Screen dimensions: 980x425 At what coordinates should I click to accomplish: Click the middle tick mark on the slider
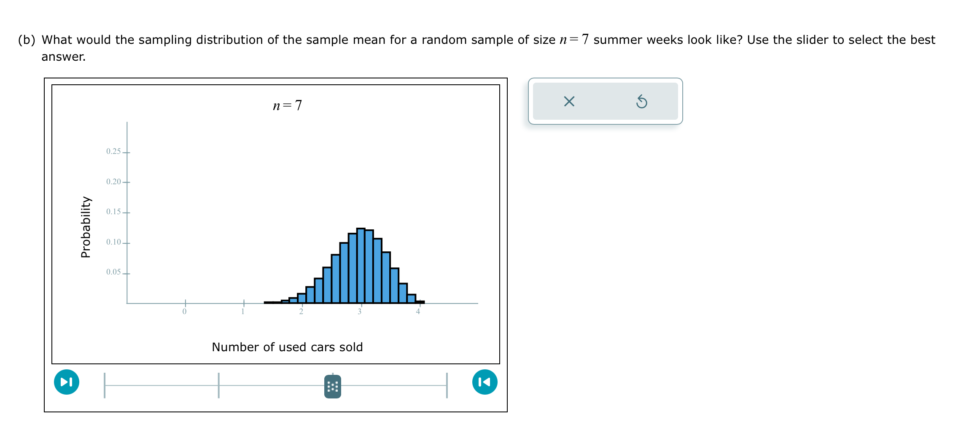218,385
